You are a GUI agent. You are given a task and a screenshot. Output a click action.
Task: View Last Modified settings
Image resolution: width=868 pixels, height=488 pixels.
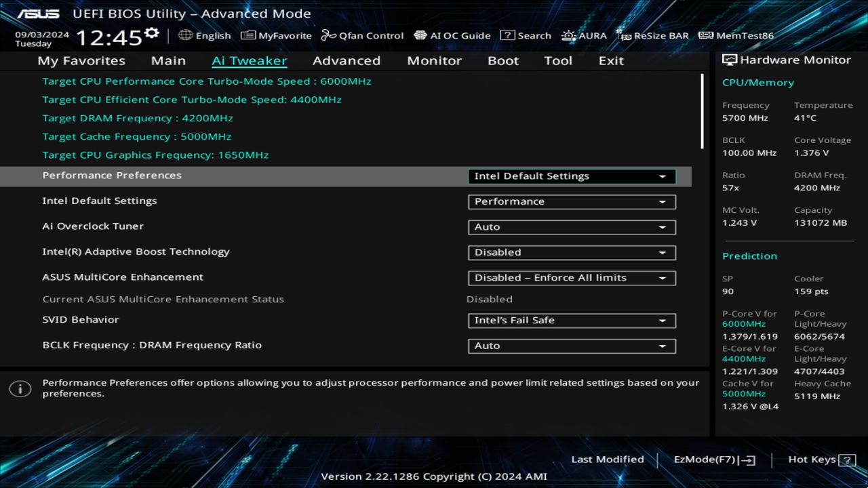tap(607, 460)
